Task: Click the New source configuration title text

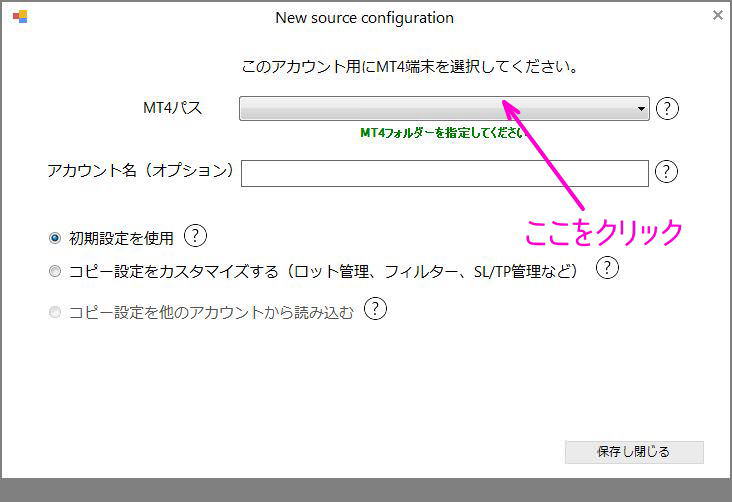Action: [x=365, y=18]
